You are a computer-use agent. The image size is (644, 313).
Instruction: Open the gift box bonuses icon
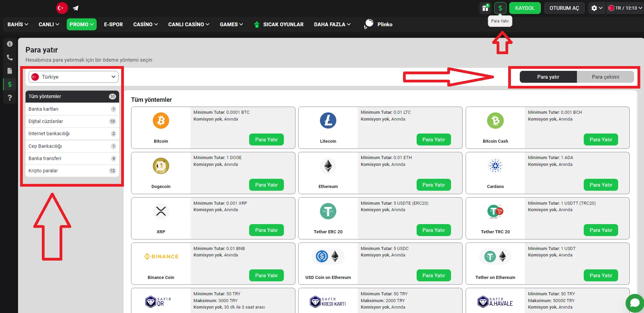[x=485, y=8]
